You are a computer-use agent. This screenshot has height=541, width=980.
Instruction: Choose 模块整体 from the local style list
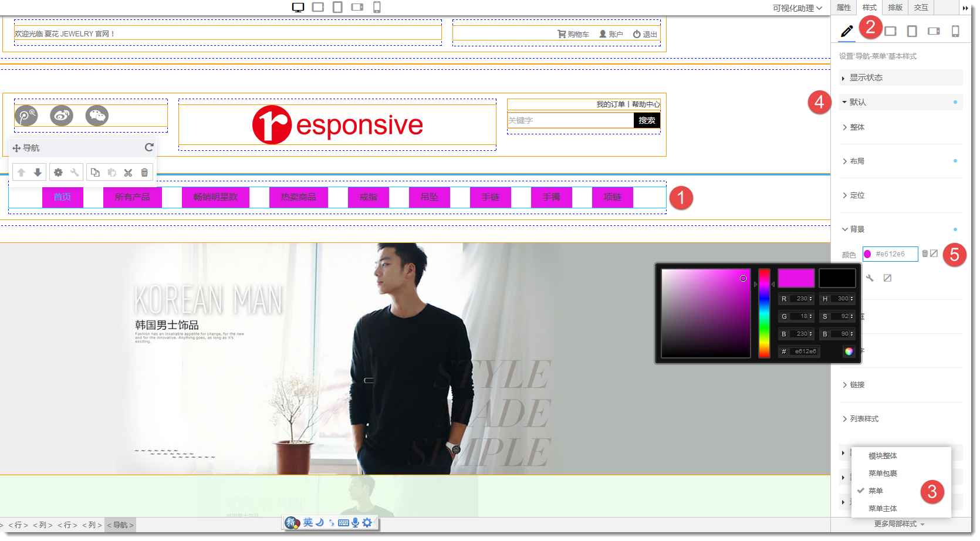[x=883, y=456]
